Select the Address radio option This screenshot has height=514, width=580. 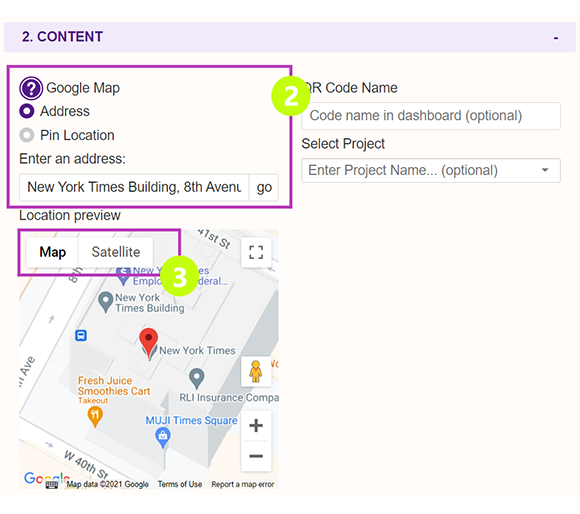(x=27, y=111)
